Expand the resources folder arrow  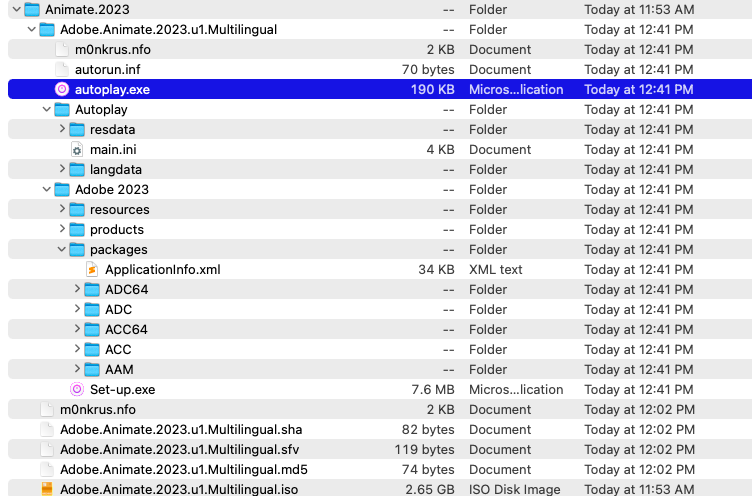point(62,209)
